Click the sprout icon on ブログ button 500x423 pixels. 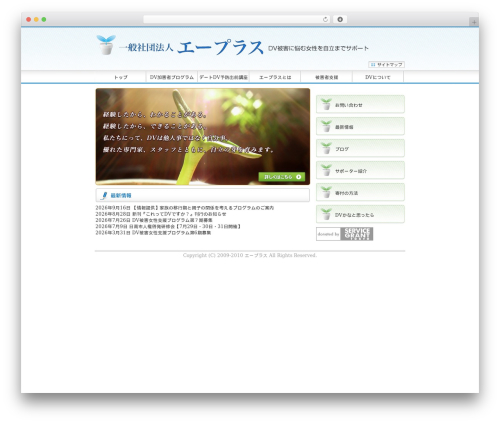[x=326, y=148]
